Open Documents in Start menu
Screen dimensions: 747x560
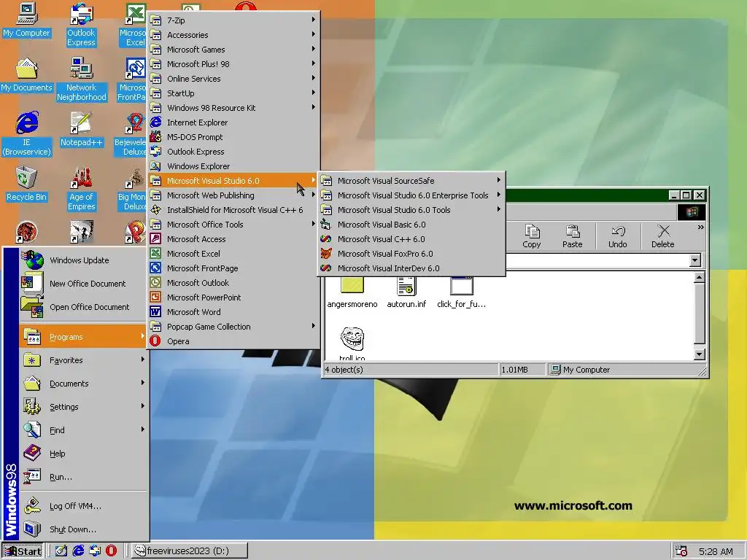coord(82,384)
